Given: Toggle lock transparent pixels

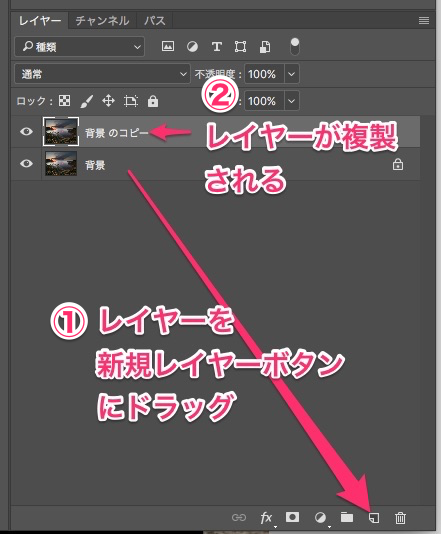Looking at the screenshot, I should [x=64, y=101].
